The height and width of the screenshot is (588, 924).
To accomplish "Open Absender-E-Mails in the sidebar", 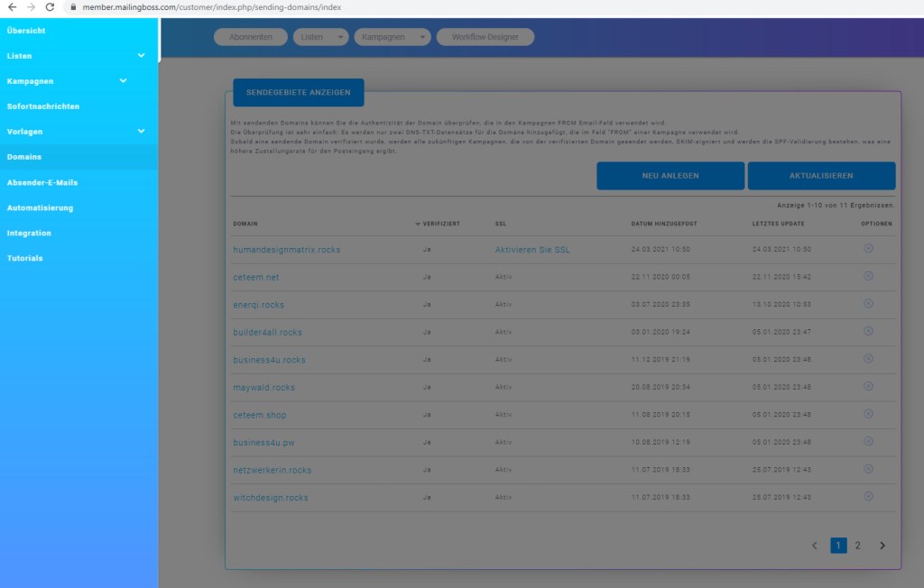I will click(x=42, y=182).
